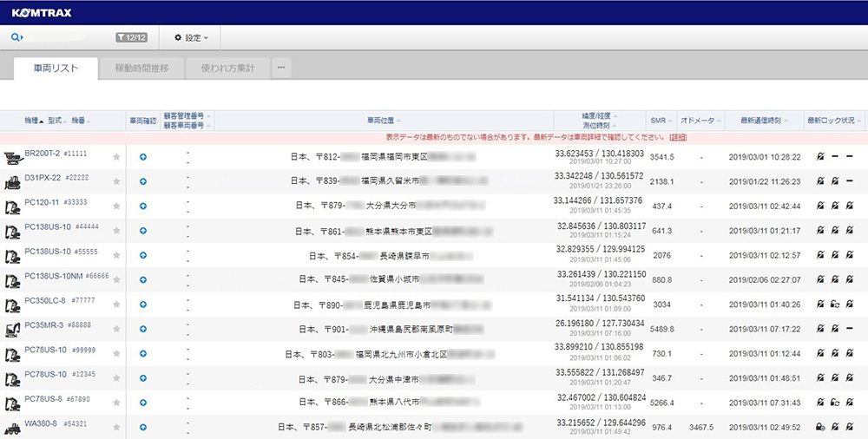Switch to the 使われ方集計 tab

(227, 68)
